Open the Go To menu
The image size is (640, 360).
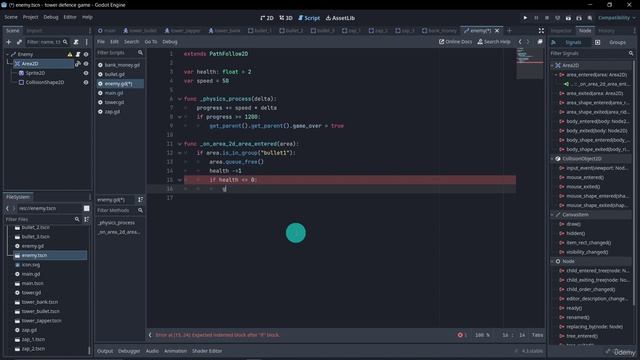(151, 42)
